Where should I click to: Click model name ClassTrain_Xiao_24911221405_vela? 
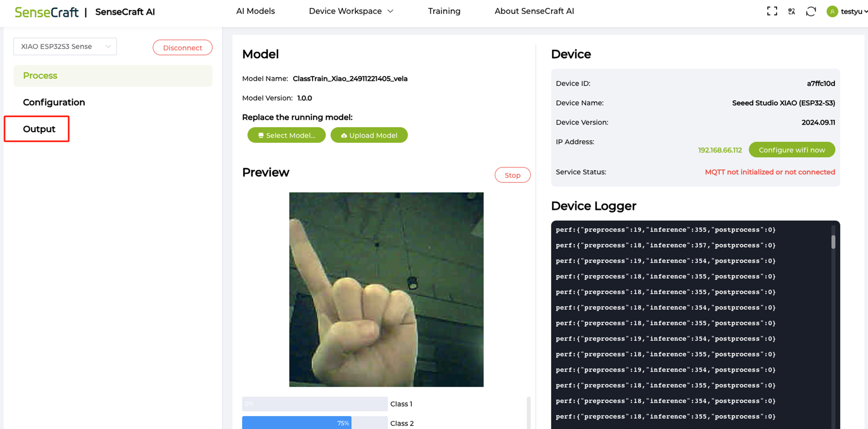[350, 78]
